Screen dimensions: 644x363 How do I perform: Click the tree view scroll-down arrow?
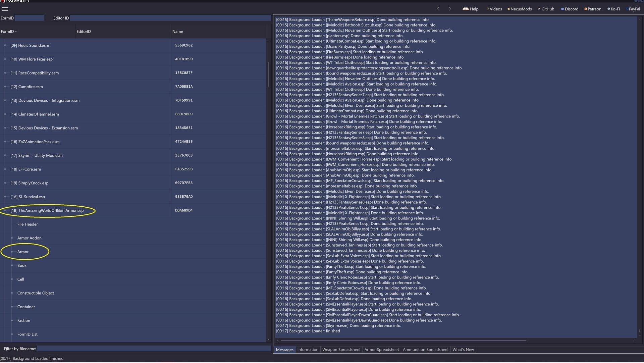(x=268, y=340)
